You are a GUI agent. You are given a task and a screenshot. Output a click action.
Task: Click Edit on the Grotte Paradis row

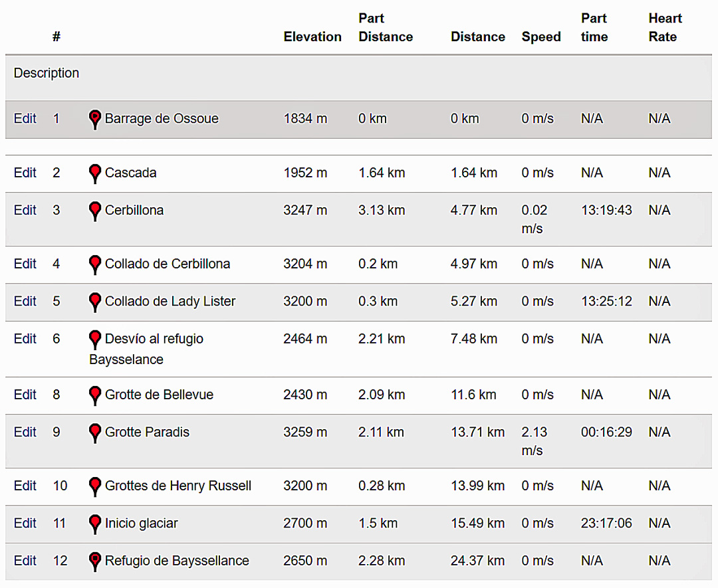click(x=25, y=432)
